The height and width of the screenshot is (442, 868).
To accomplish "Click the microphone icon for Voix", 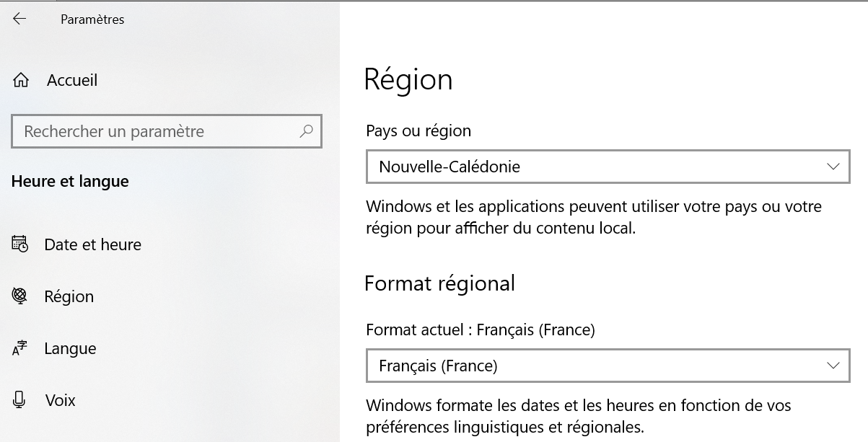I will 20,400.
